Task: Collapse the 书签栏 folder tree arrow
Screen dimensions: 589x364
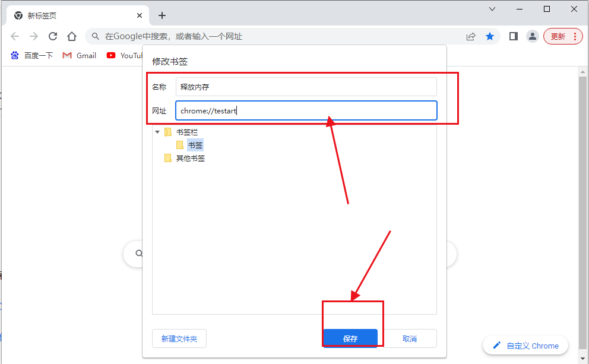Action: point(157,132)
